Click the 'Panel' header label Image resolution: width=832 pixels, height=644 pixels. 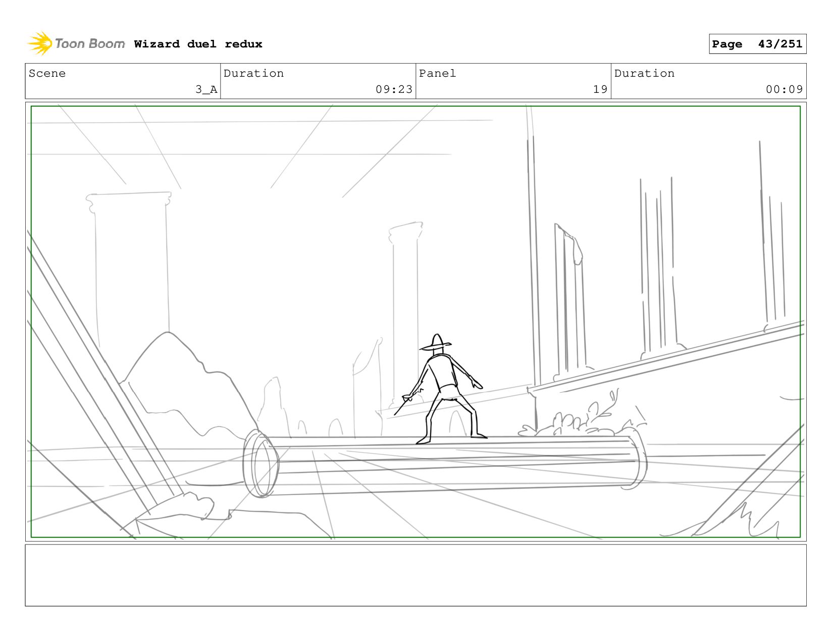click(x=437, y=73)
